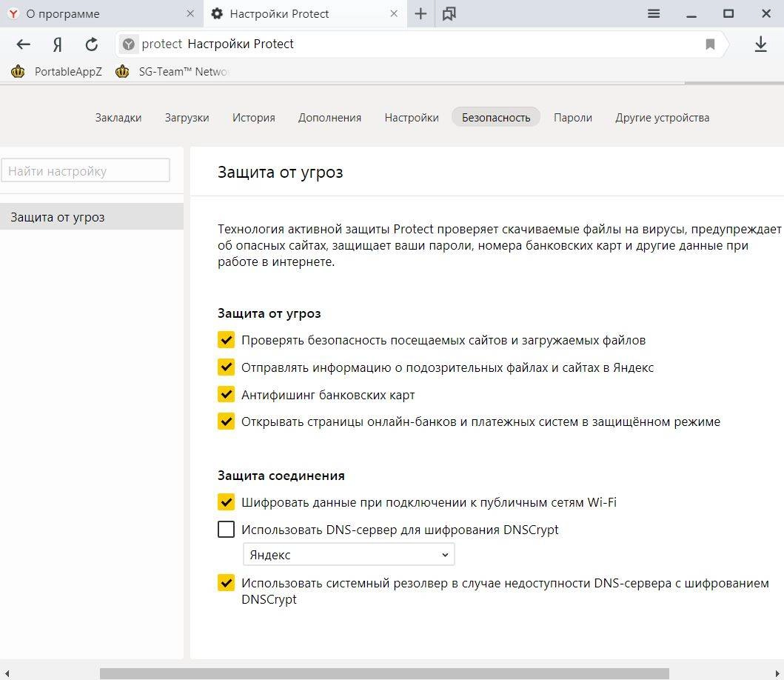The height and width of the screenshot is (680, 784).
Task: Go to the История section
Action: coord(253,118)
